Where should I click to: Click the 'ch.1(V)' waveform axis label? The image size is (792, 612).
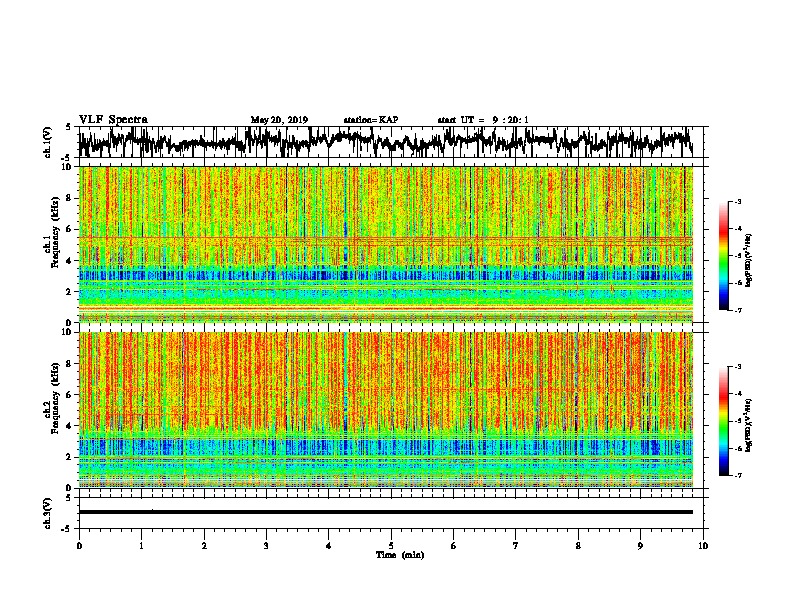pos(47,142)
